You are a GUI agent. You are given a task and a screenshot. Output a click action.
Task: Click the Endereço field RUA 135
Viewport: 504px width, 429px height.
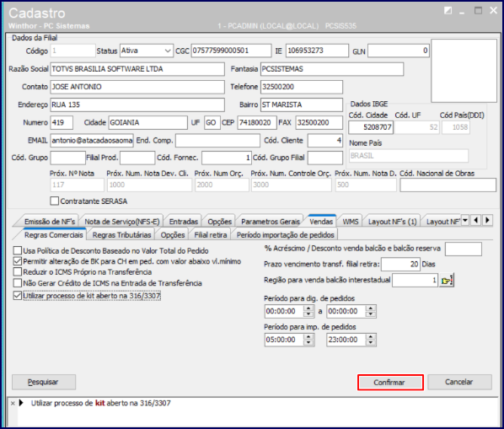tap(137, 105)
